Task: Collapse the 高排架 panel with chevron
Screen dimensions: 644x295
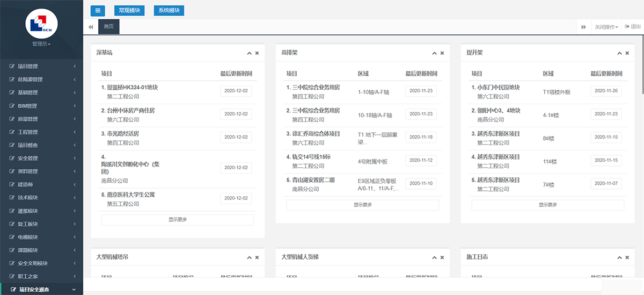Action: tap(434, 53)
